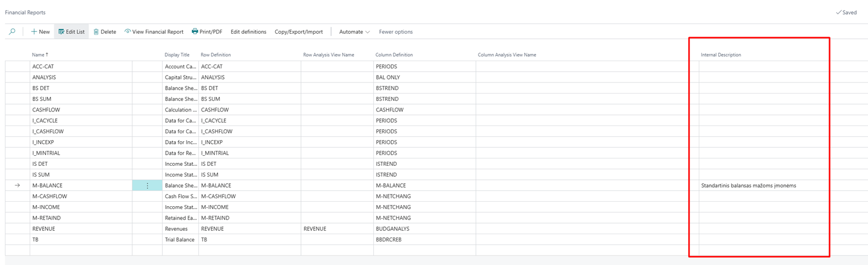Expand the Automate dropdown
The height and width of the screenshot is (265, 868).
point(355,32)
